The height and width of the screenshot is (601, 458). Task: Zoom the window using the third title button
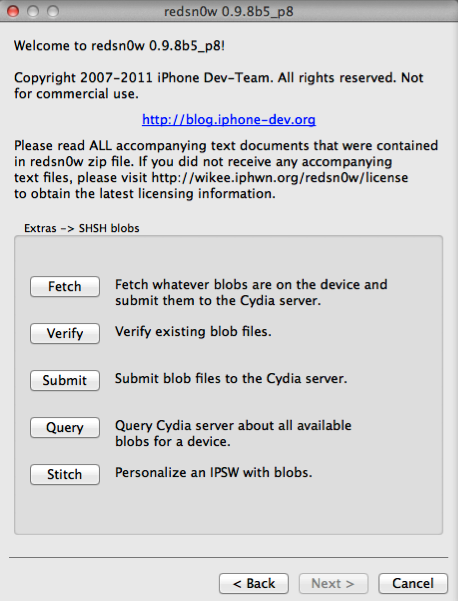click(53, 11)
